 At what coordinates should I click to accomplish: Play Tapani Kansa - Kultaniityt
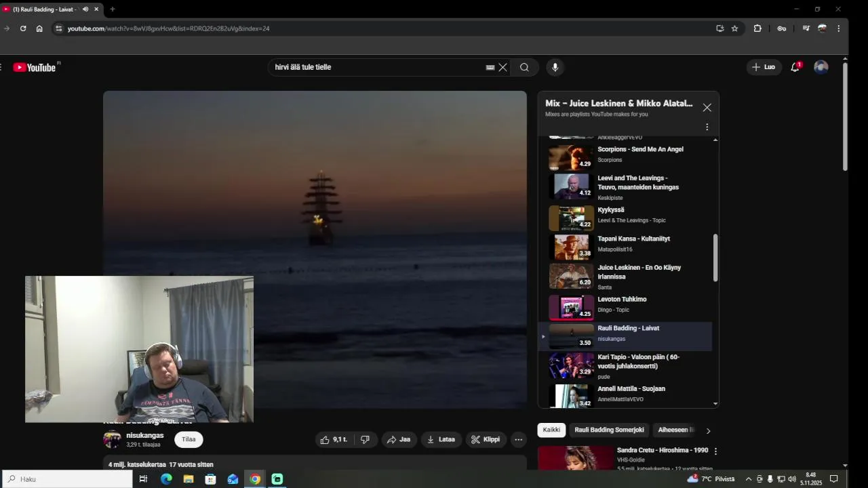625,245
